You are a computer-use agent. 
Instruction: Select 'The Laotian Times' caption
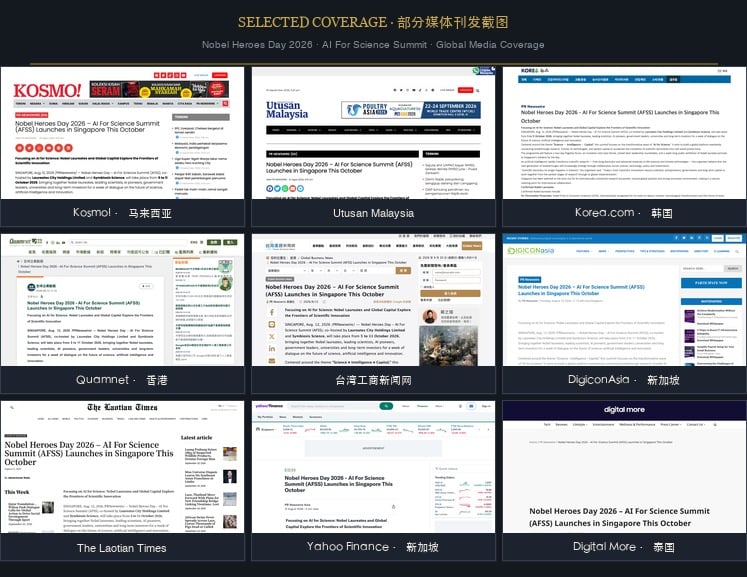(x=122, y=548)
